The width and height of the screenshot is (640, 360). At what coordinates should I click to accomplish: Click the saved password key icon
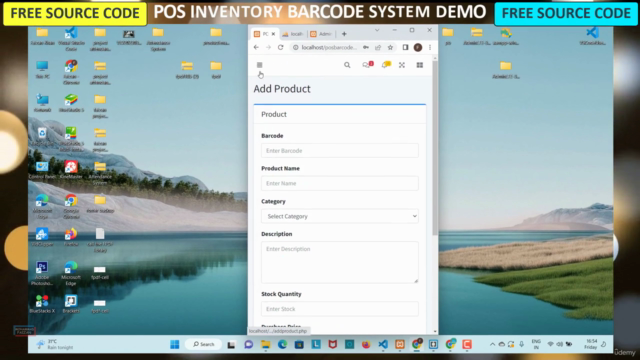[x=366, y=47]
